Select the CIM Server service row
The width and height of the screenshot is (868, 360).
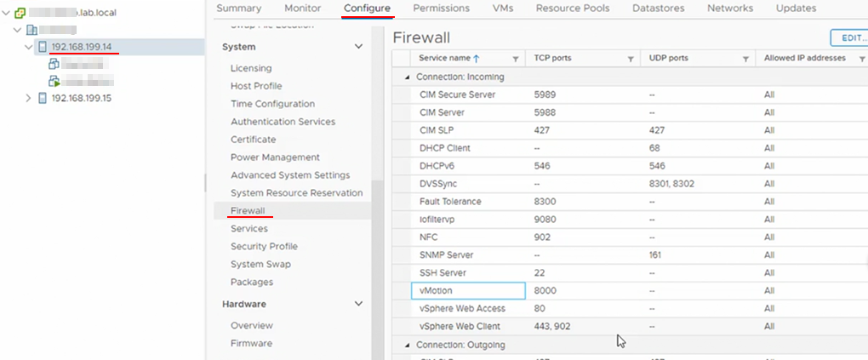[x=630, y=112]
